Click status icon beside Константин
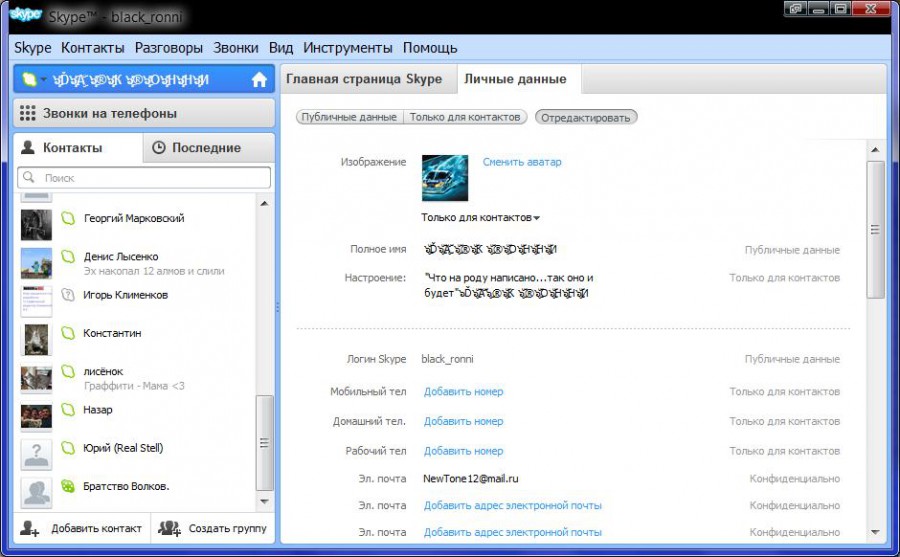 pyautogui.click(x=68, y=333)
